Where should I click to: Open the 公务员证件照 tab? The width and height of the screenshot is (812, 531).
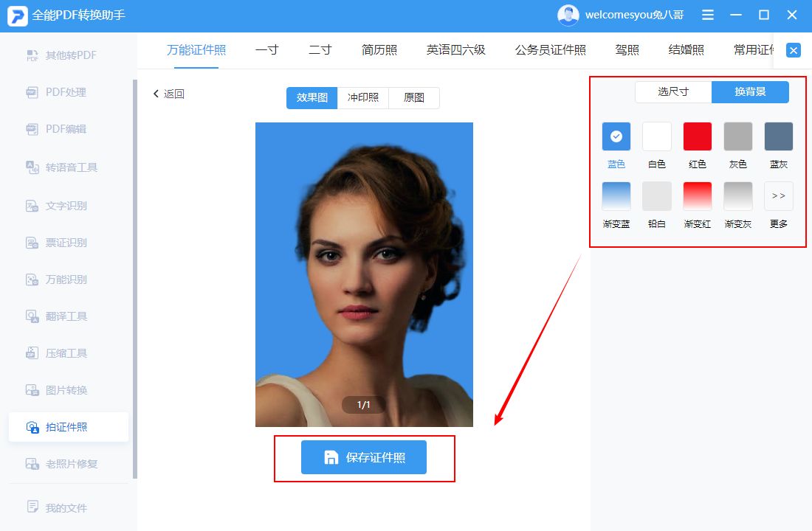pyautogui.click(x=551, y=50)
